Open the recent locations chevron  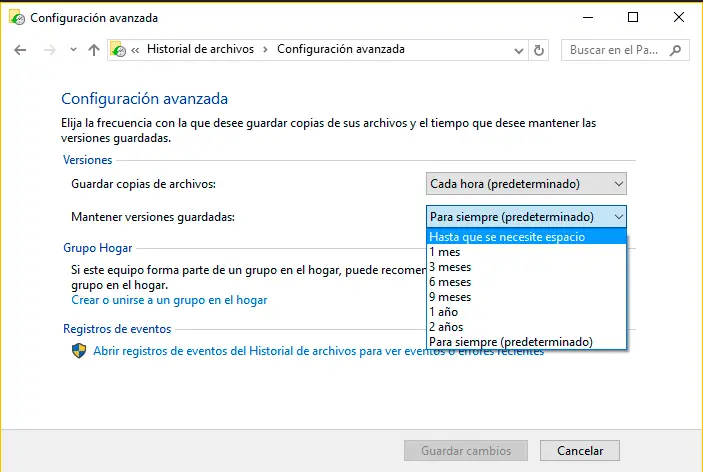pyautogui.click(x=73, y=50)
